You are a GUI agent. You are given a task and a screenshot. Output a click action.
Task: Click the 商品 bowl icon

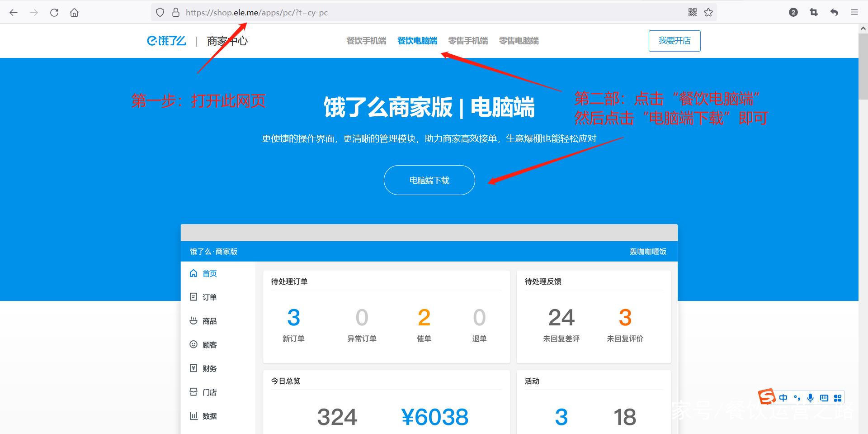click(x=193, y=320)
